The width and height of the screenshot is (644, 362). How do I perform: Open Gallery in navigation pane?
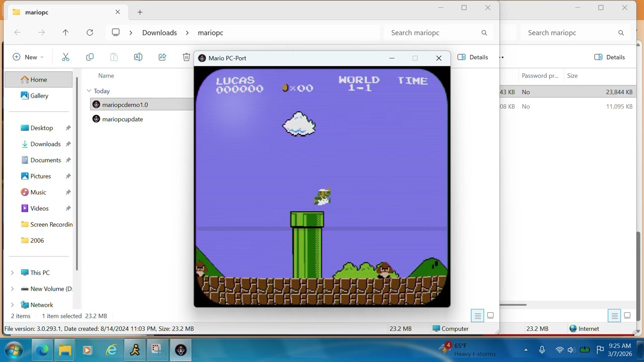click(x=39, y=96)
